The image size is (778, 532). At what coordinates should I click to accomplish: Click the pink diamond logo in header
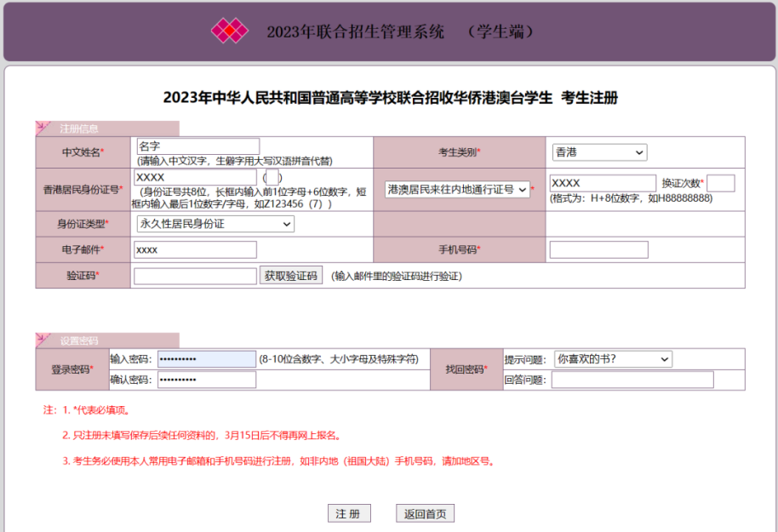tap(229, 31)
